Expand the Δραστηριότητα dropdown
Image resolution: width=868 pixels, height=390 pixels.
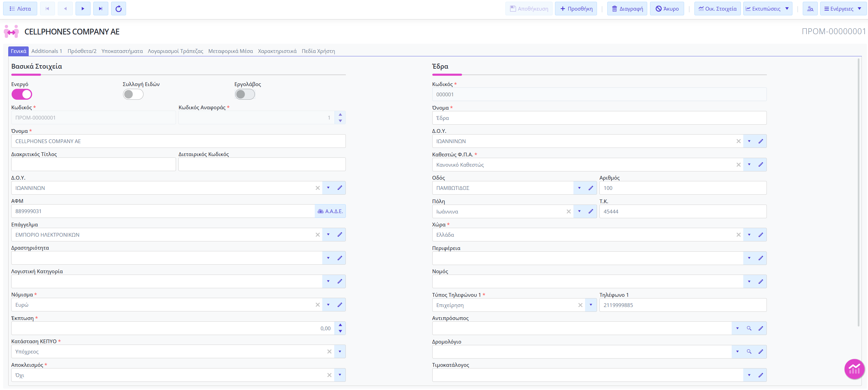pyautogui.click(x=328, y=258)
